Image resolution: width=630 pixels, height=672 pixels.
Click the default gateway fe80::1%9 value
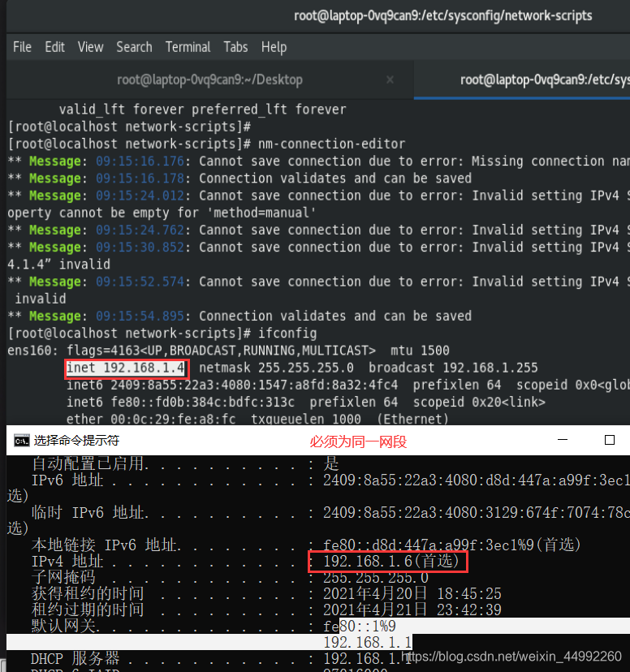point(360,626)
